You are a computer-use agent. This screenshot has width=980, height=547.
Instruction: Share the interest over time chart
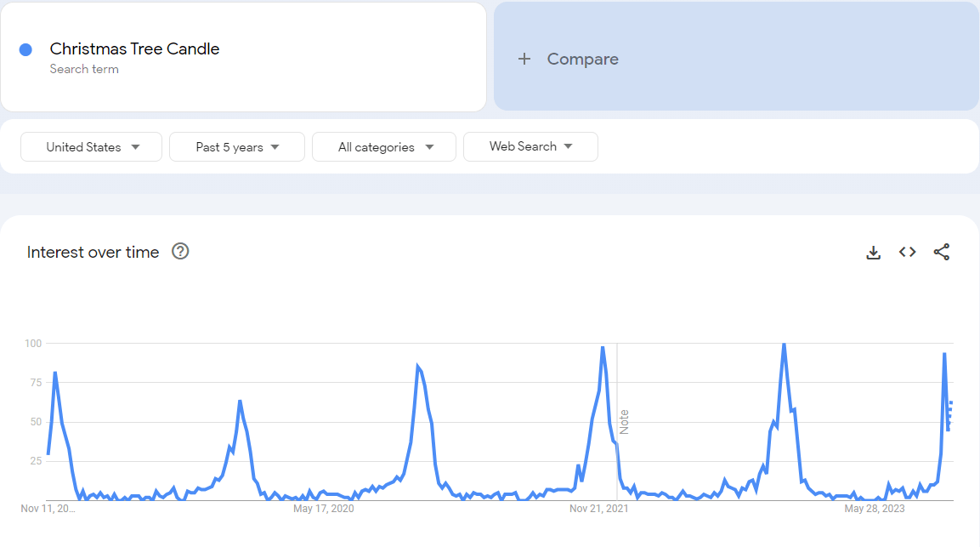pyautogui.click(x=942, y=252)
